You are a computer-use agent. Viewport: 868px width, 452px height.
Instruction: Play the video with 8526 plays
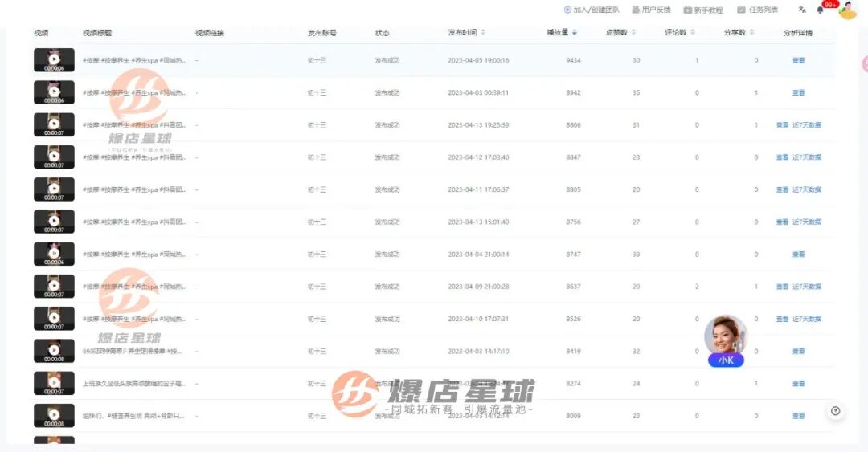coord(54,319)
